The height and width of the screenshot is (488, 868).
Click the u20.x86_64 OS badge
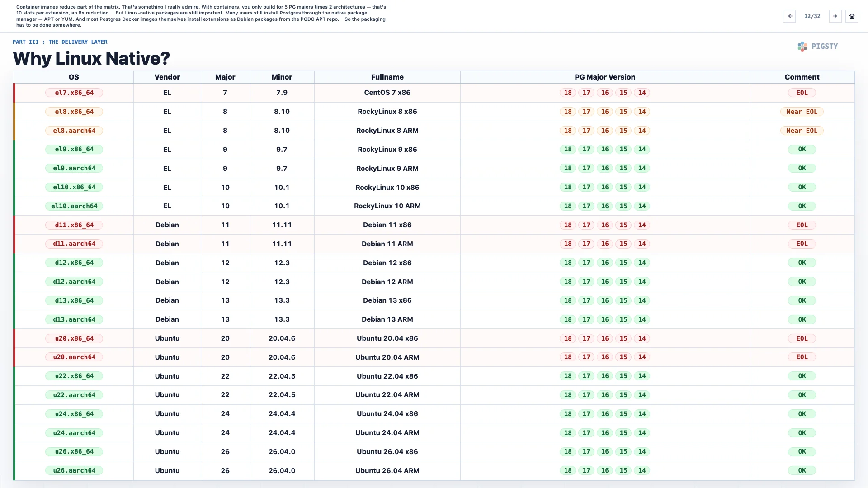pos(74,338)
